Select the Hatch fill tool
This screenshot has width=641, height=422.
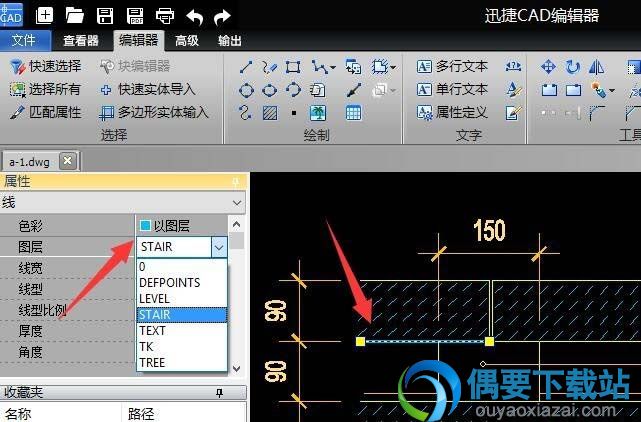(270, 113)
